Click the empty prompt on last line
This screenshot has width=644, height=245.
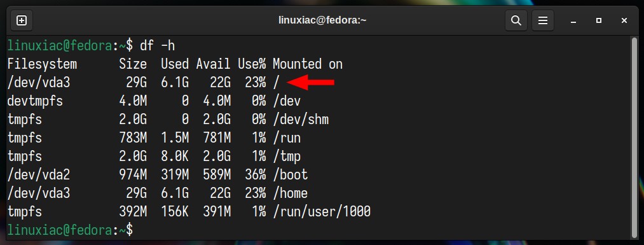coord(70,230)
